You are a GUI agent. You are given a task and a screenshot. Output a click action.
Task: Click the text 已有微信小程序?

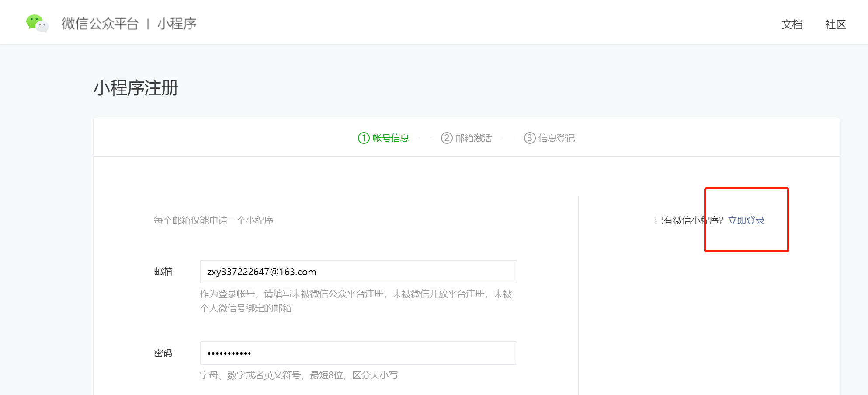click(689, 220)
